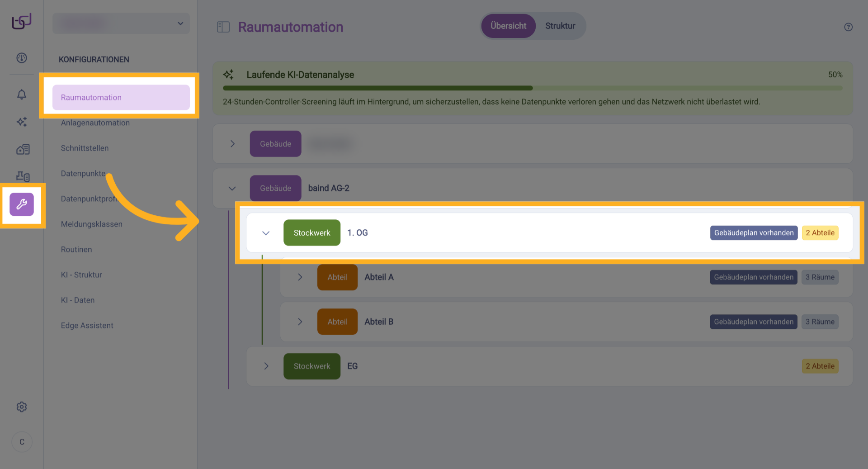Expand the EG Stockwerk row

pyautogui.click(x=266, y=366)
